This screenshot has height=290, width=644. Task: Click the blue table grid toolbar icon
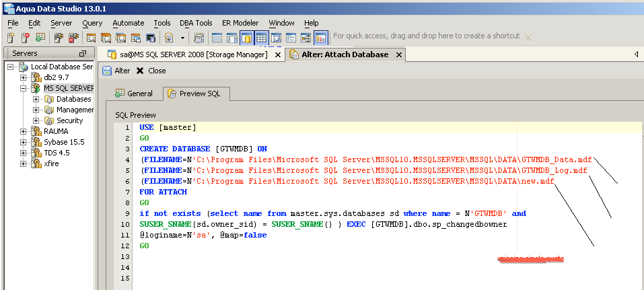217,38
